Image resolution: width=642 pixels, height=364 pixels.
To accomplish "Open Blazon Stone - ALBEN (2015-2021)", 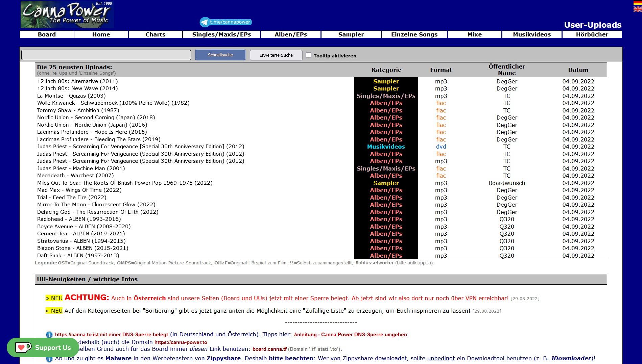I will tap(83, 248).
